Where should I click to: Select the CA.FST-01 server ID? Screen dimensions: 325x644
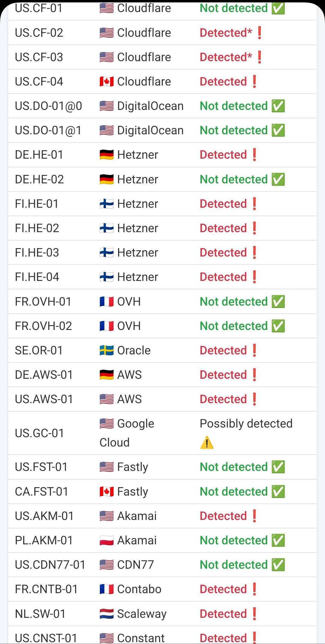tap(42, 492)
